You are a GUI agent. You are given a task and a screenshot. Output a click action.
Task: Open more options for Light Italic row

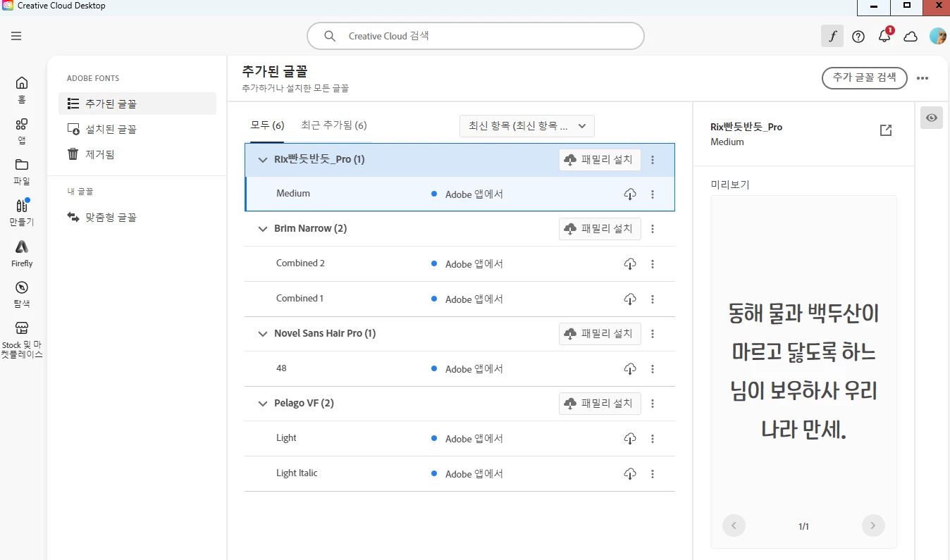(653, 473)
